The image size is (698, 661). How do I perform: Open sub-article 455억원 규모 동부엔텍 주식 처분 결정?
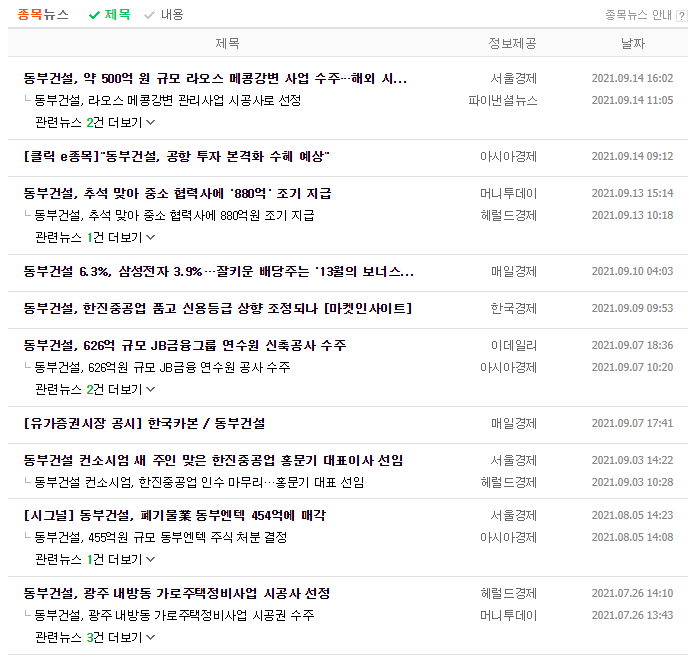161,537
